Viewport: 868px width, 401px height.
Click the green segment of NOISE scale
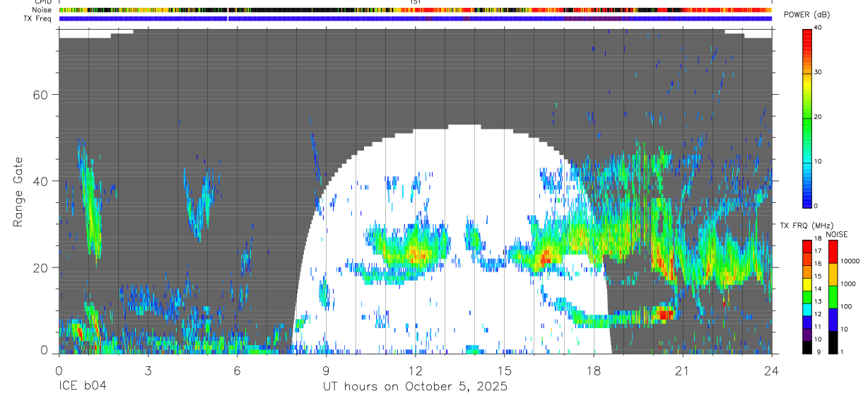[833, 297]
